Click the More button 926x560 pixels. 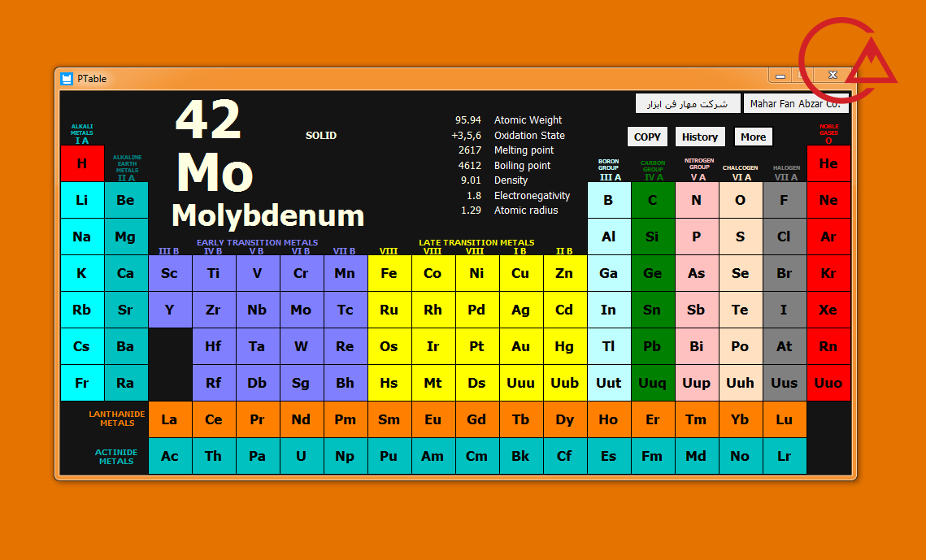pos(753,137)
